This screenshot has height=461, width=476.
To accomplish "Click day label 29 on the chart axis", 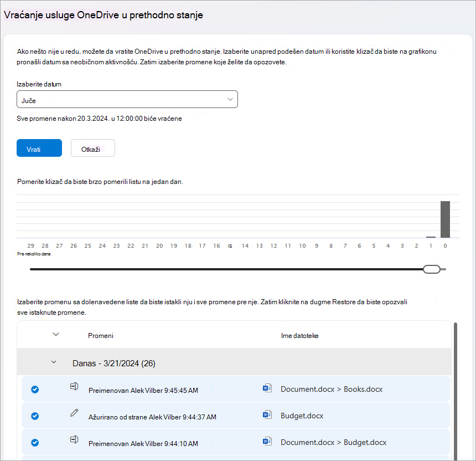I will [30, 245].
